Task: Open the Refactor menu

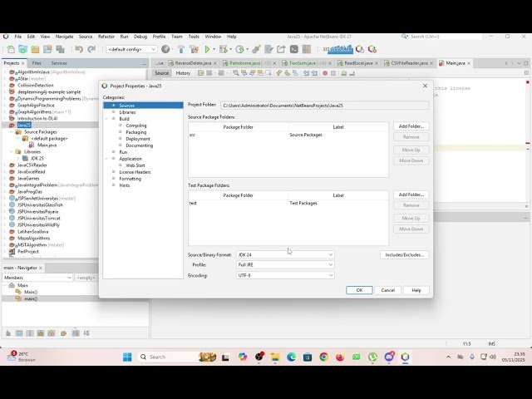Action: (106, 37)
